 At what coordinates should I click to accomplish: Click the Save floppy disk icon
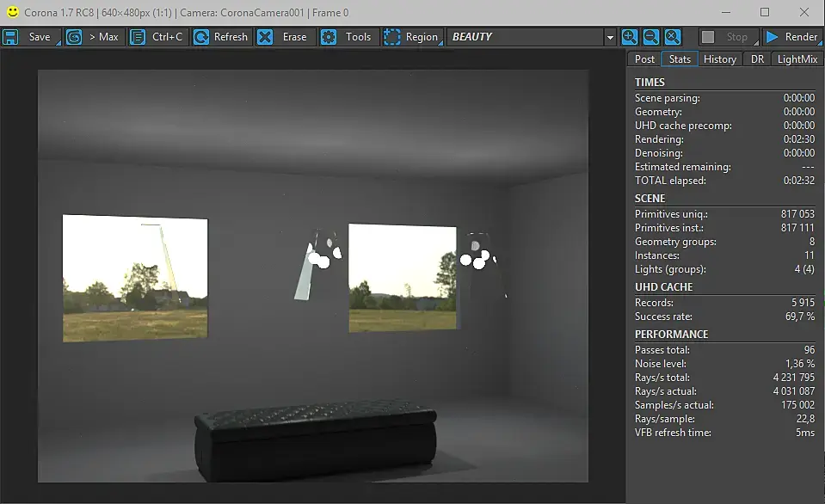[x=10, y=37]
